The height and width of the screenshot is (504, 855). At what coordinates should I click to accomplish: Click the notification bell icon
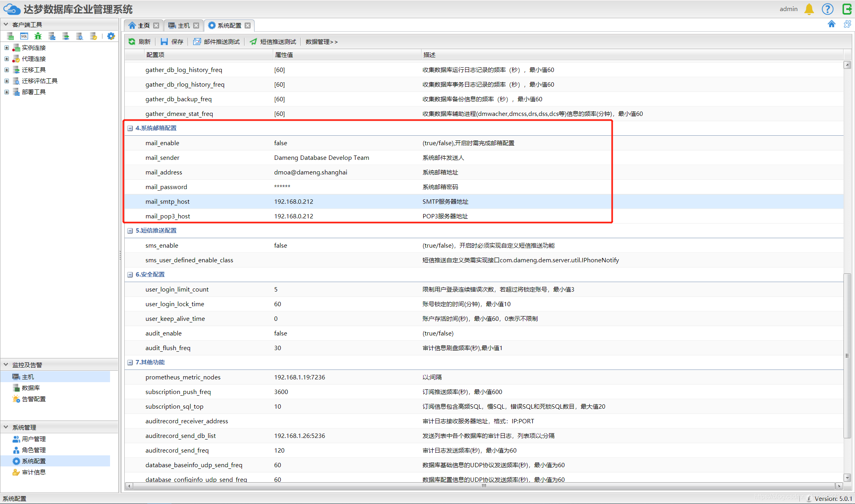pyautogui.click(x=809, y=9)
